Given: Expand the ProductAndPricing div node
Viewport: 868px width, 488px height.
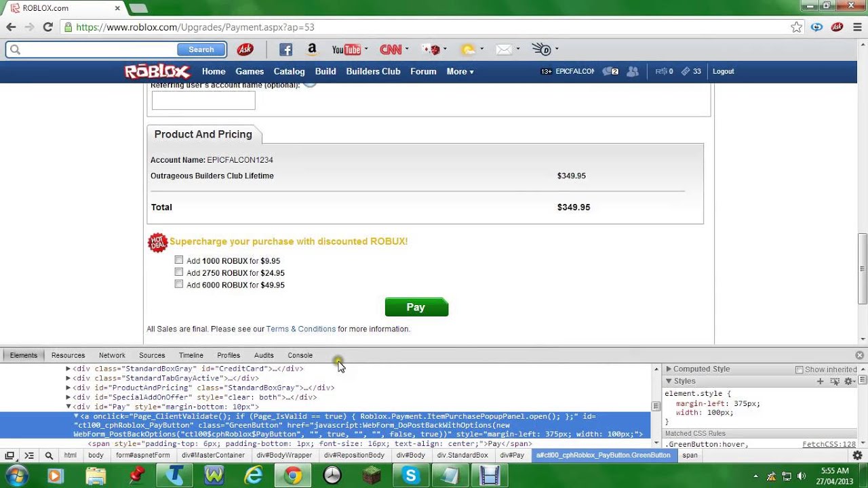Looking at the screenshot, I should (68, 388).
